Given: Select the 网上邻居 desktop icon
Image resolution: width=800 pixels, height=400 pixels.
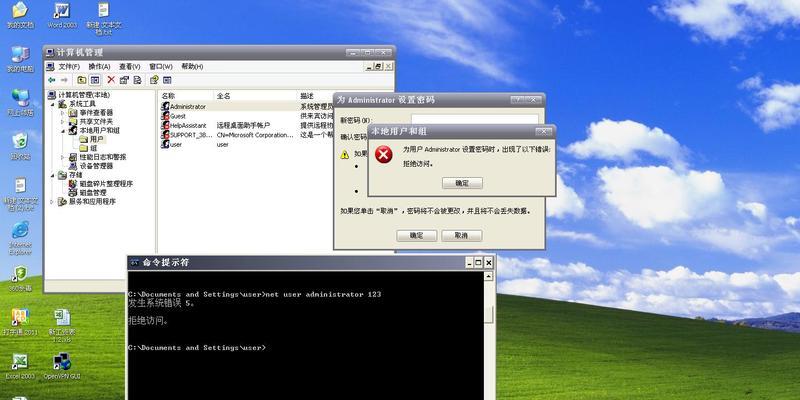Looking at the screenshot, I should [20, 103].
